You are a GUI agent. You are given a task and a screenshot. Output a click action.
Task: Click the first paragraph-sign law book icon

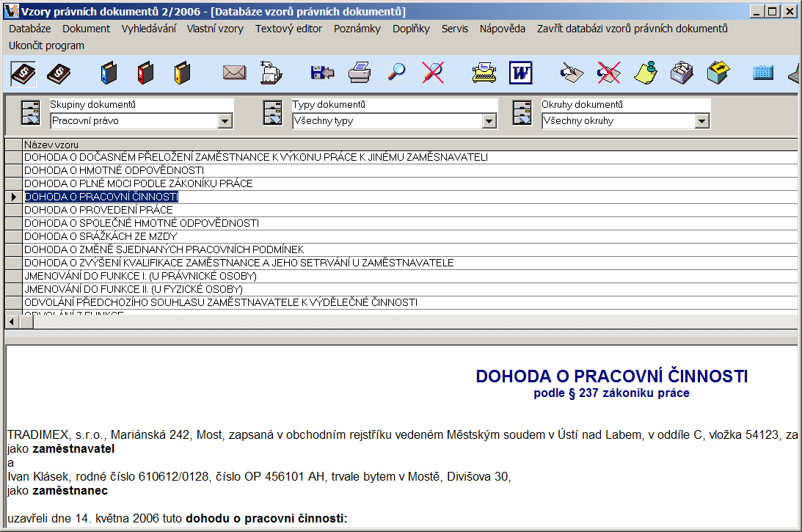pyautogui.click(x=23, y=73)
